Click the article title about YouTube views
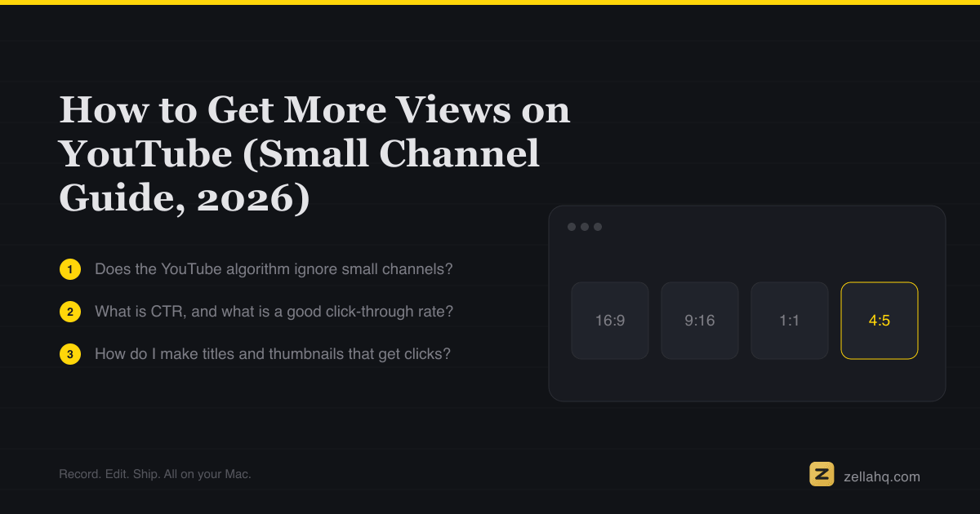Viewport: 980px width, 514px height. (314, 154)
